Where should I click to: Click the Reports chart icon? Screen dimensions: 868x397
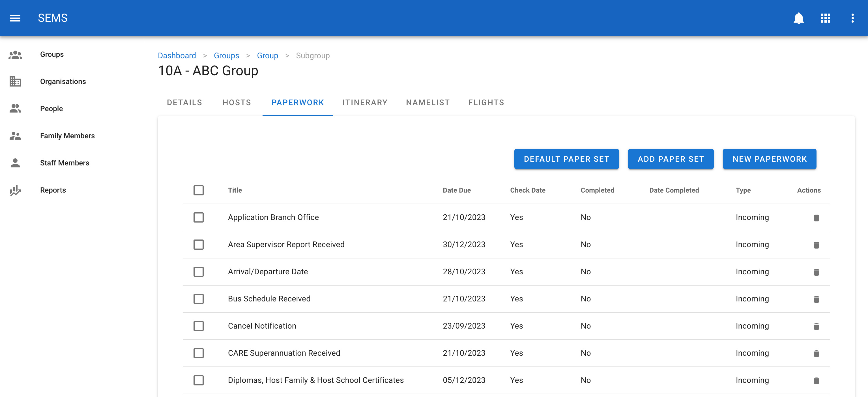tap(15, 190)
